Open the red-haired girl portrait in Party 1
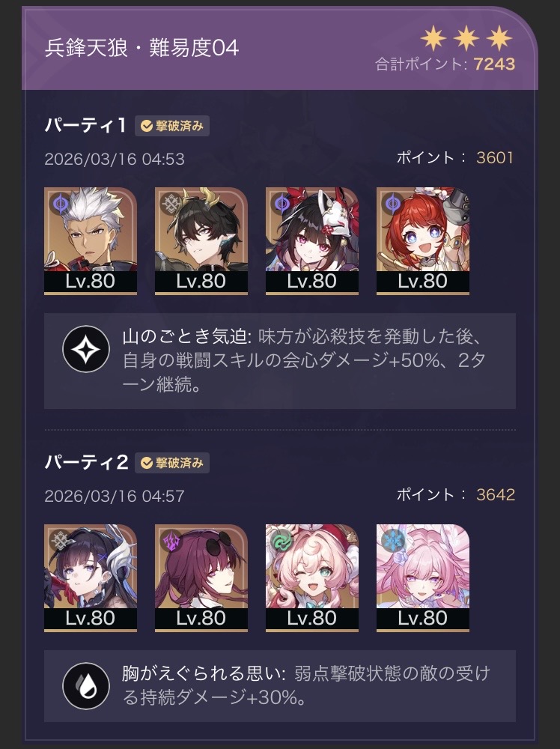Screen dimensions: 560x749 (x=422, y=240)
